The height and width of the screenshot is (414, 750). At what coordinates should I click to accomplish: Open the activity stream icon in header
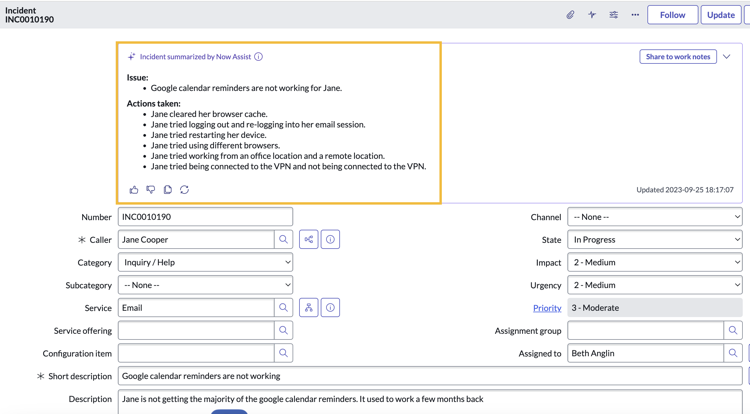pos(592,15)
